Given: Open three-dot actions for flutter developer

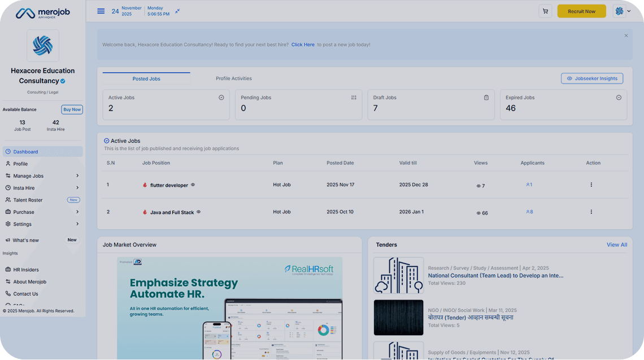Looking at the screenshot, I should click(591, 185).
